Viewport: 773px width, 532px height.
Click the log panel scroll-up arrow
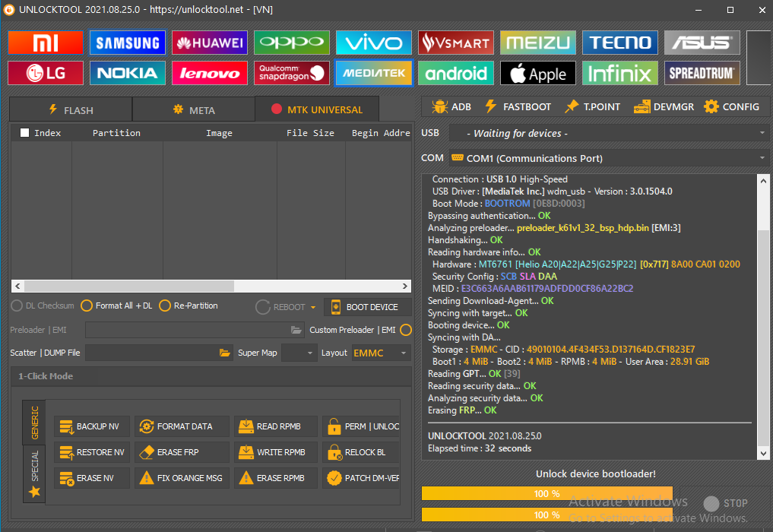point(763,180)
